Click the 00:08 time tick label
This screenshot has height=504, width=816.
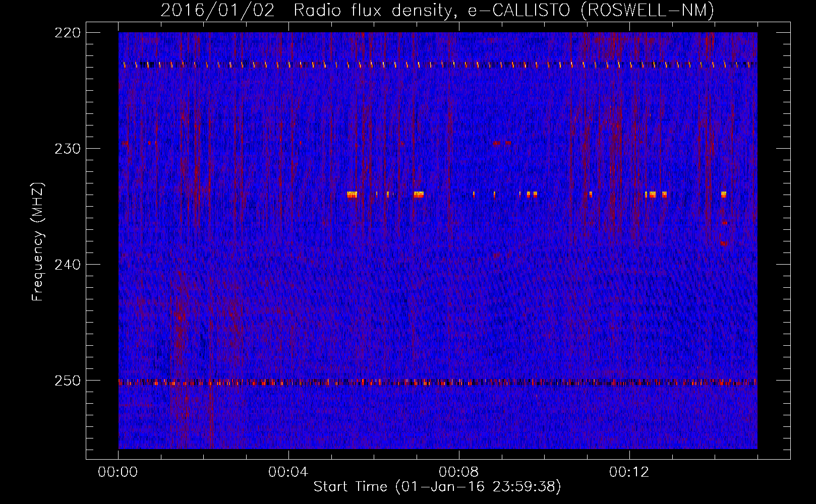459,472
